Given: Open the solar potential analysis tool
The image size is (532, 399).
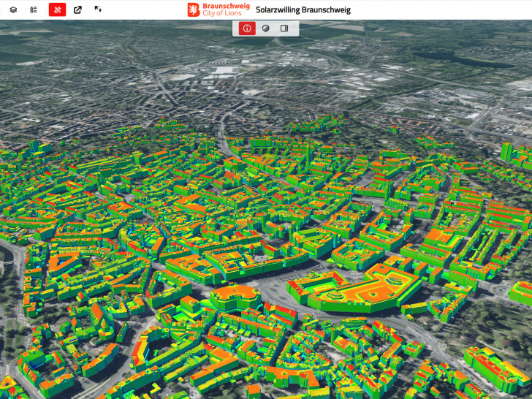Looking at the screenshot, I should pos(98,9).
